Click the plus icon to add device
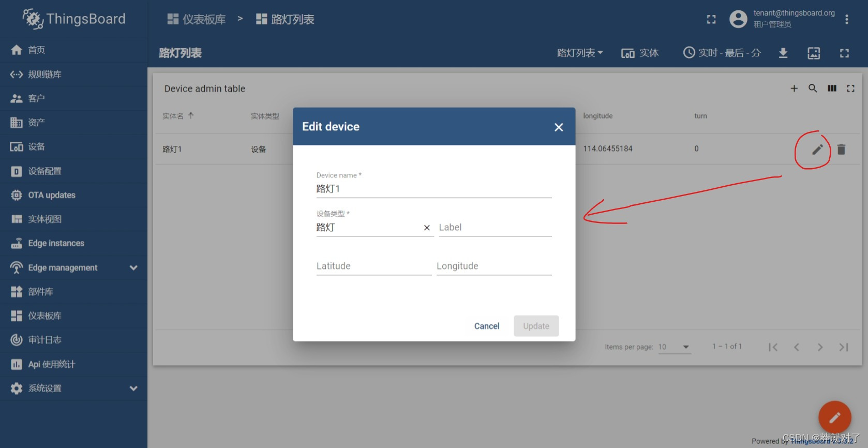The width and height of the screenshot is (868, 448). point(794,88)
